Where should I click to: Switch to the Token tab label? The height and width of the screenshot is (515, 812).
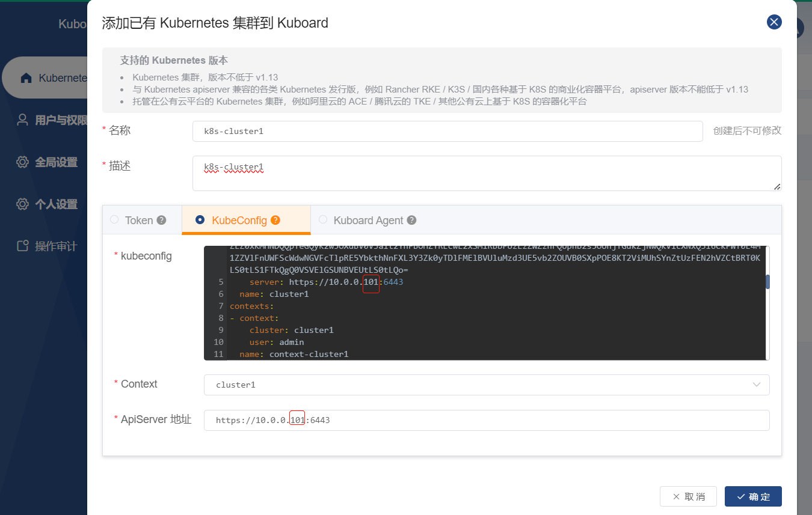tap(139, 221)
